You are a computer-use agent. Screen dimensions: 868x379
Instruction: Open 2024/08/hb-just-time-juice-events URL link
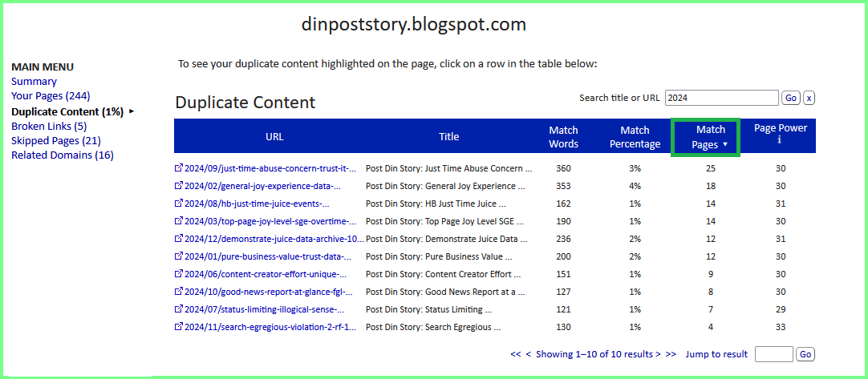pos(256,204)
